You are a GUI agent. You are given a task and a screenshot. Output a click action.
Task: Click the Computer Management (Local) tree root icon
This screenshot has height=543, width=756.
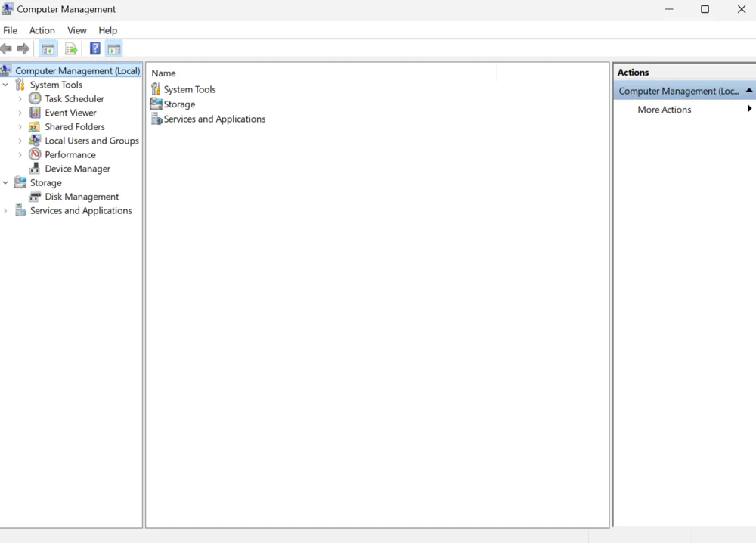5,70
